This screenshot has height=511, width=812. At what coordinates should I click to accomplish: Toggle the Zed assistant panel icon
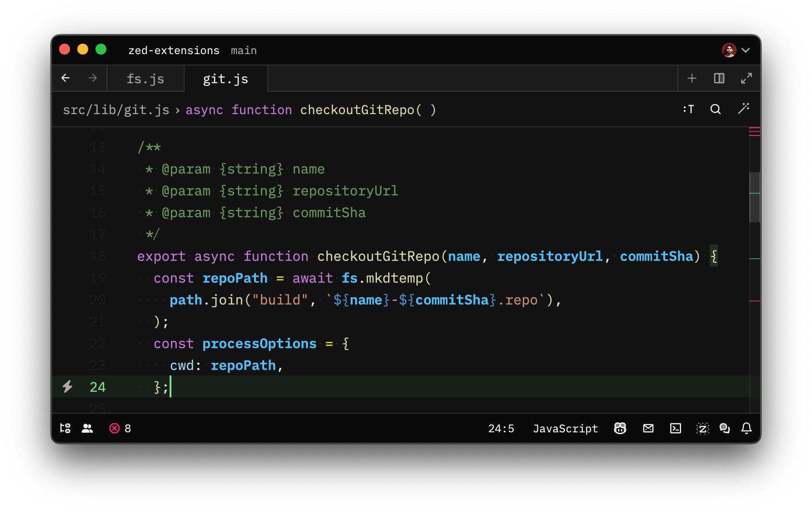(x=703, y=428)
